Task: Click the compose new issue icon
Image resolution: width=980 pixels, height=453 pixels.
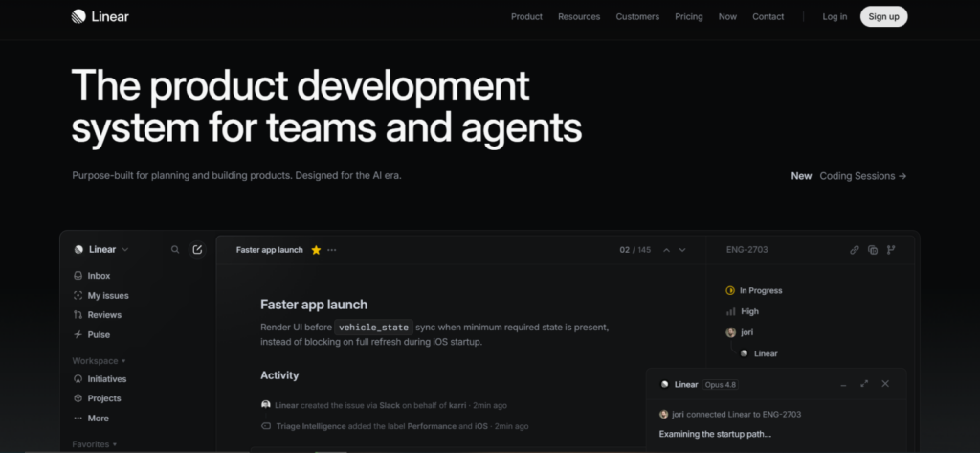Action: (x=197, y=250)
